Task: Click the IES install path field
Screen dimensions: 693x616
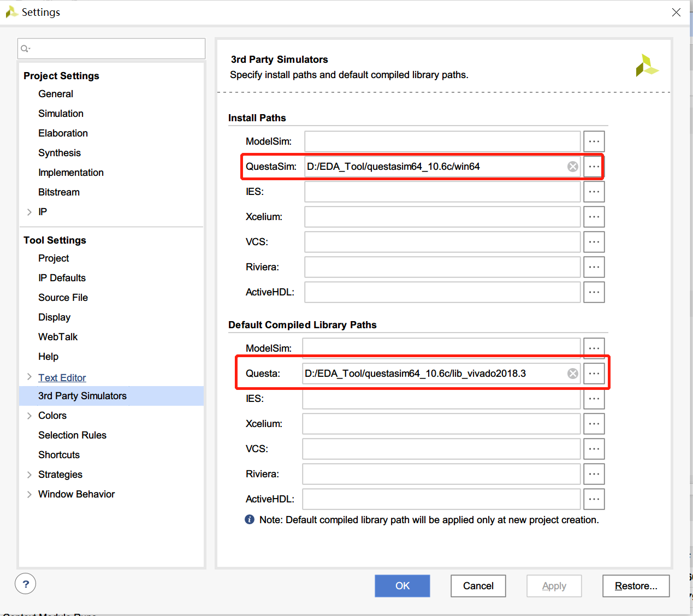Action: click(442, 192)
